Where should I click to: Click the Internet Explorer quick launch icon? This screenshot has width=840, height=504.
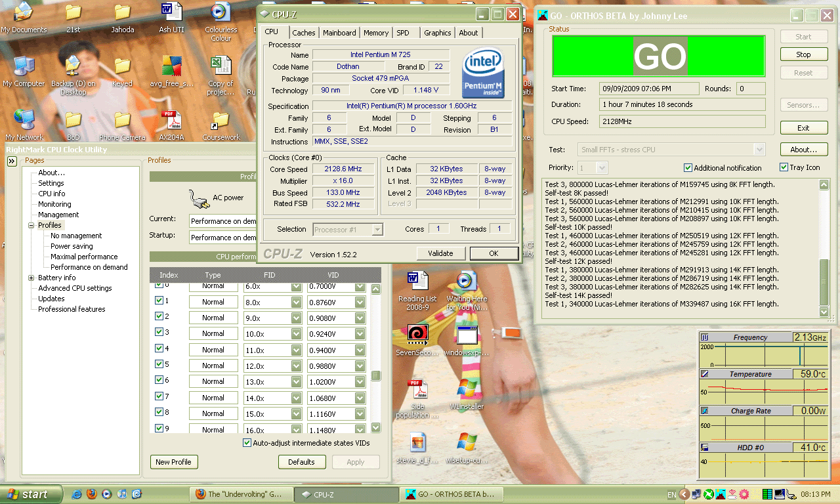[x=77, y=494]
